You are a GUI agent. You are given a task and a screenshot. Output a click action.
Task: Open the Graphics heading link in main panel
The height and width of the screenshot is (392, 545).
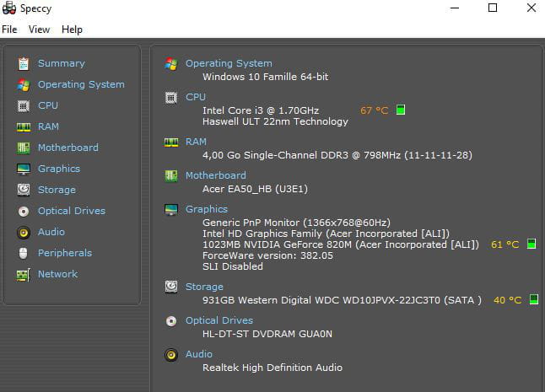coord(207,209)
